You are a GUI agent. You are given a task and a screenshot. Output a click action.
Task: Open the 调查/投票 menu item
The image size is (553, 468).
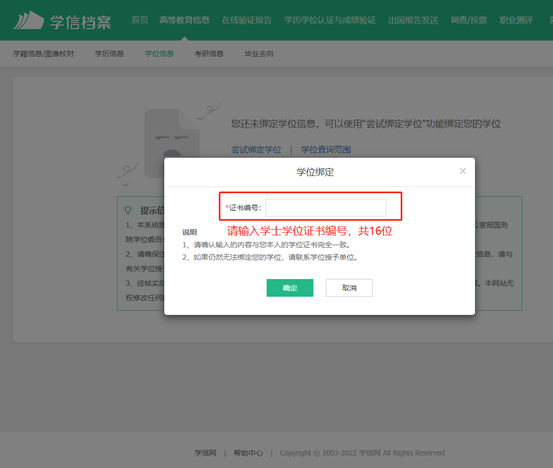click(469, 20)
